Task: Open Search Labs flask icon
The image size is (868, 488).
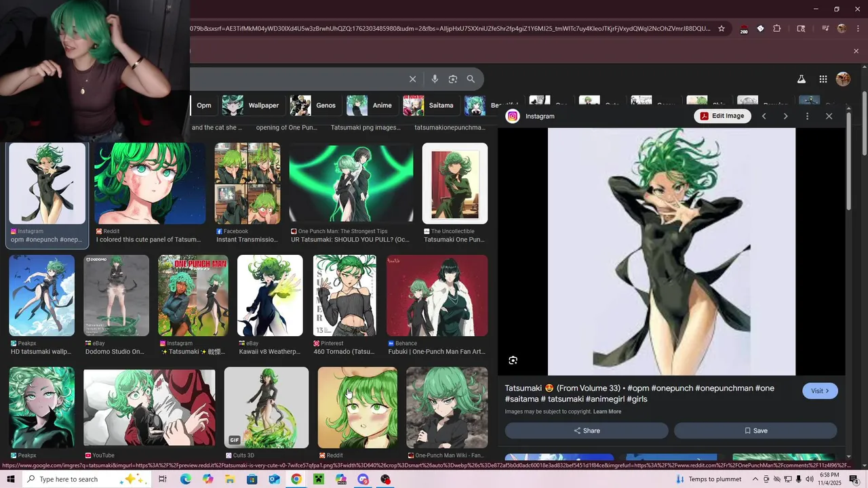Action: click(x=802, y=79)
